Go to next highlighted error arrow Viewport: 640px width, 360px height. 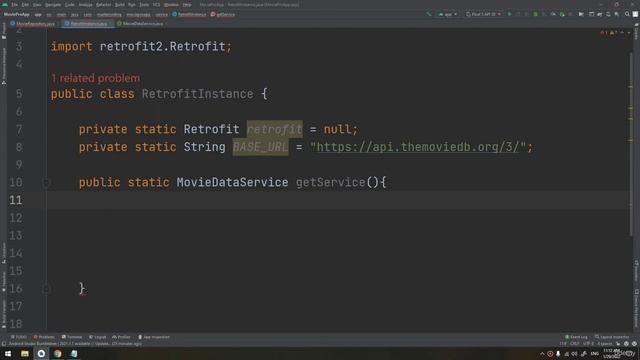tap(629, 33)
